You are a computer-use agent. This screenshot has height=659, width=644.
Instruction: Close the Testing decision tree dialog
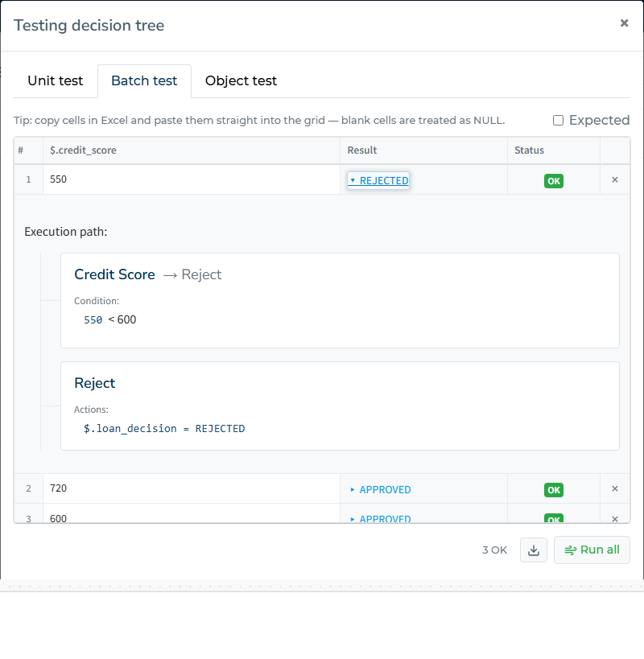(x=624, y=23)
